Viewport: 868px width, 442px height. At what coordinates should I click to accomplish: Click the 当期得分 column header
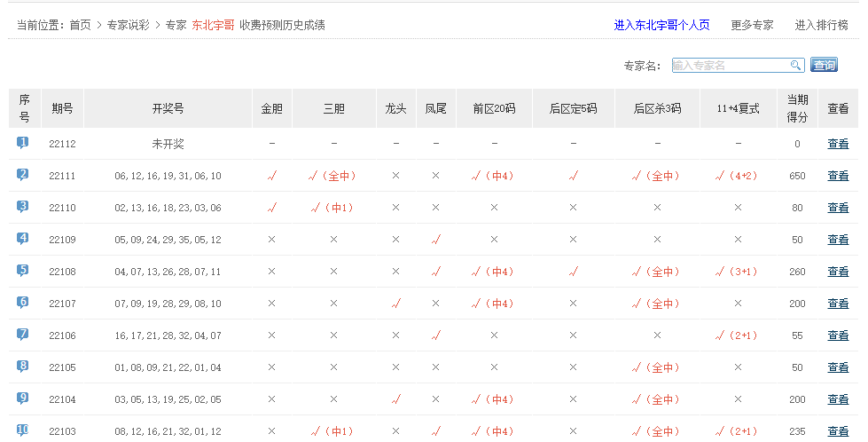pos(797,108)
